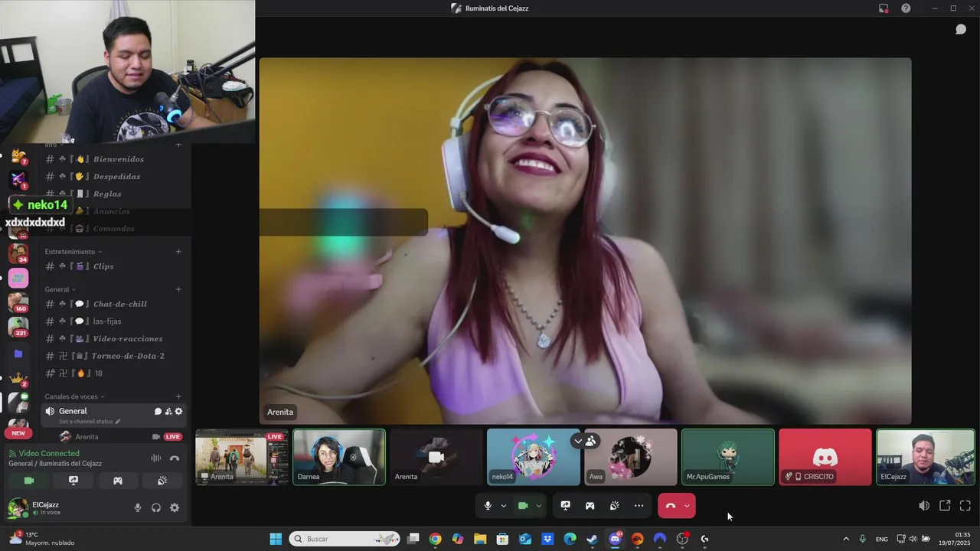980x551 pixels.
Task: Open dropdown arrow beside red hang-up button
Action: click(688, 506)
